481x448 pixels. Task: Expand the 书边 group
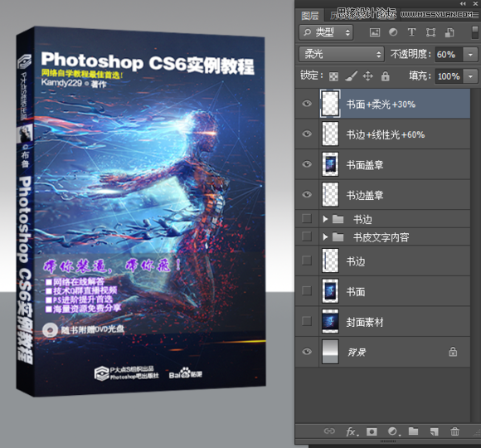coord(325,219)
